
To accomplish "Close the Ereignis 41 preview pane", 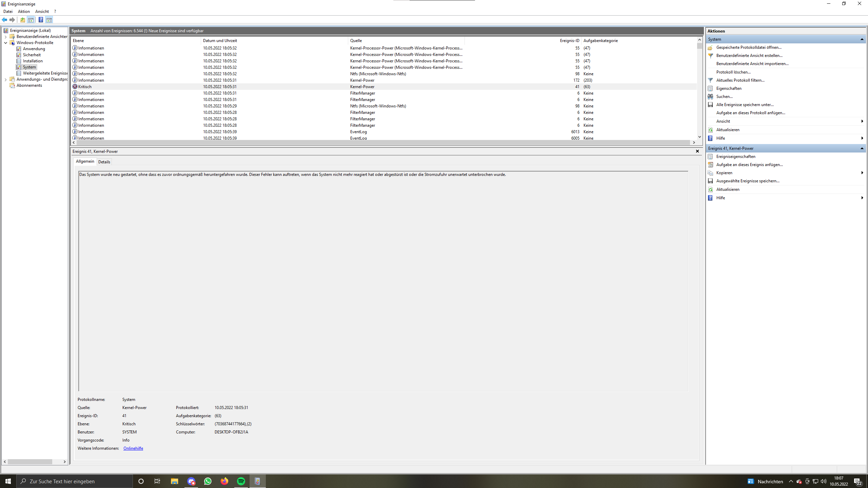I will point(697,151).
